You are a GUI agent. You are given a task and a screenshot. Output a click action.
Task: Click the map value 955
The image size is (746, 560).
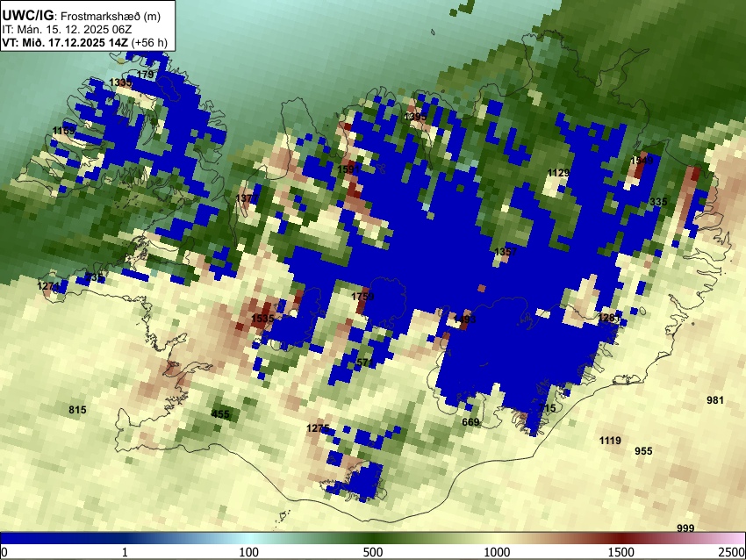(x=643, y=451)
